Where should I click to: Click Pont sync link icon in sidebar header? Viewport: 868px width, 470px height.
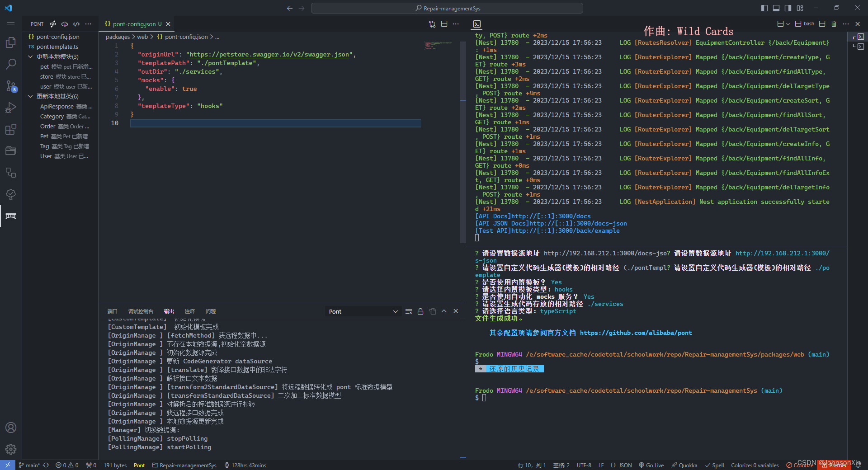53,24
